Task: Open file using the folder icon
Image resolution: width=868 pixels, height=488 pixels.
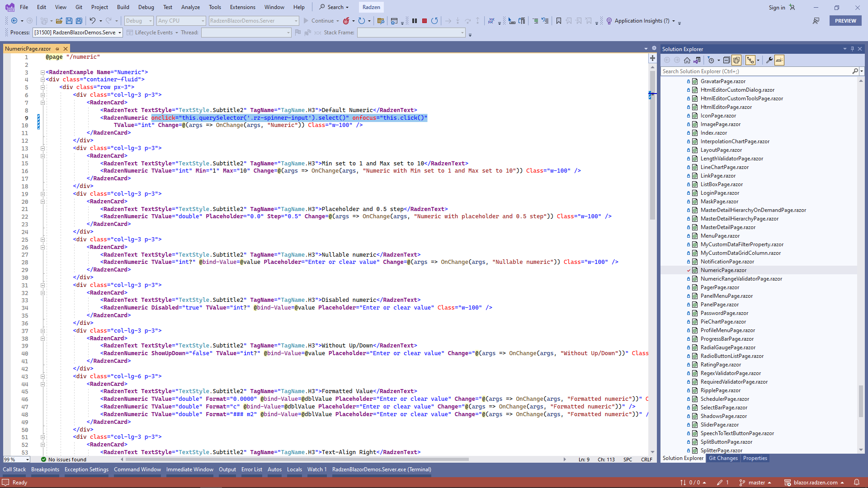Action: coord(59,21)
